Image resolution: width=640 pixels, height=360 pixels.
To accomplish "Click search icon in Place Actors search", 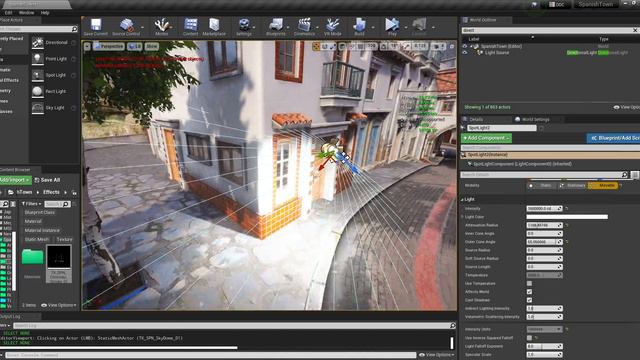I will click(74, 29).
